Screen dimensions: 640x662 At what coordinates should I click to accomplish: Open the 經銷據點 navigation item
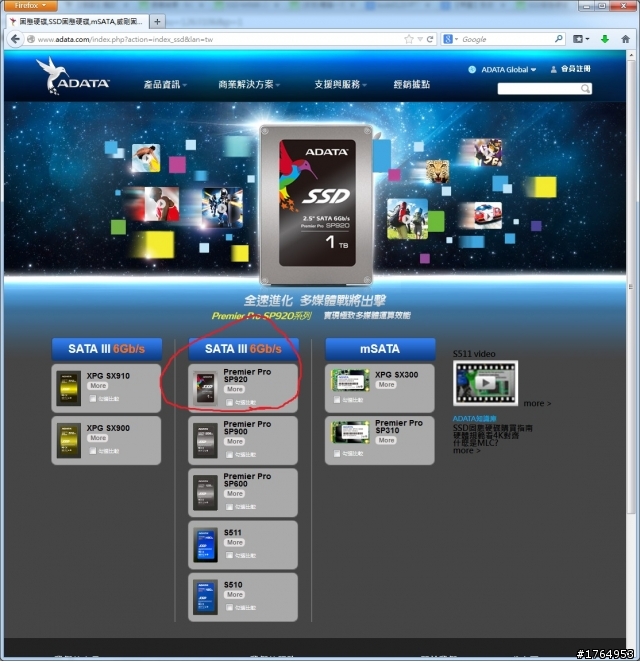[412, 84]
